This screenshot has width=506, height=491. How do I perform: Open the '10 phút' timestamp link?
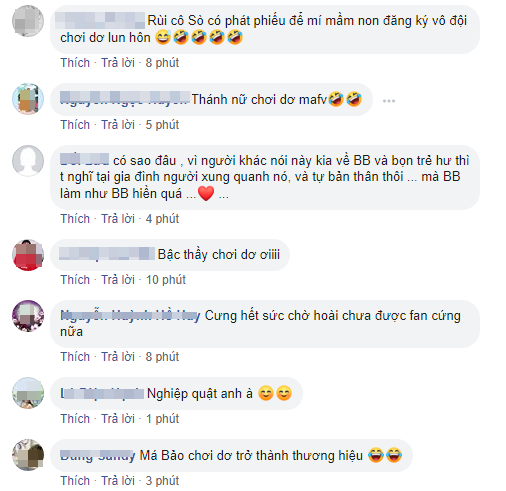(166, 280)
